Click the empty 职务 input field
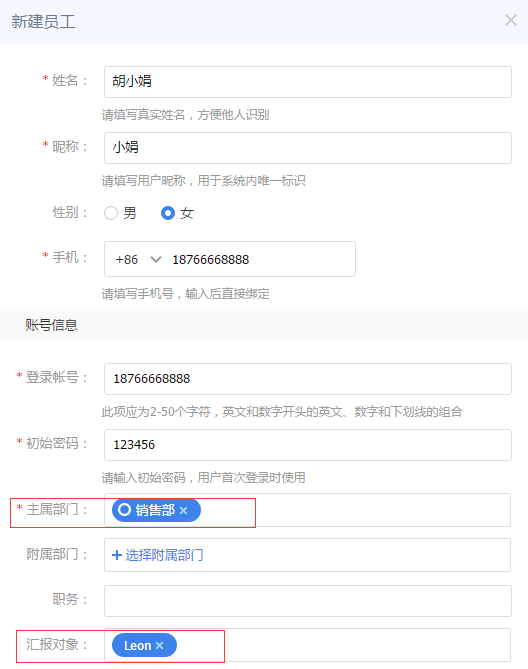This screenshot has width=528, height=669. [x=308, y=601]
